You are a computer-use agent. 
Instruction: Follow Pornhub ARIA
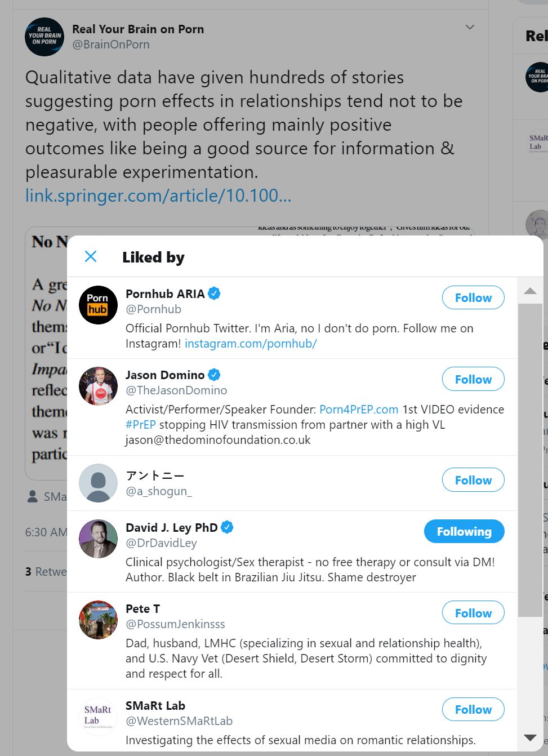(473, 298)
